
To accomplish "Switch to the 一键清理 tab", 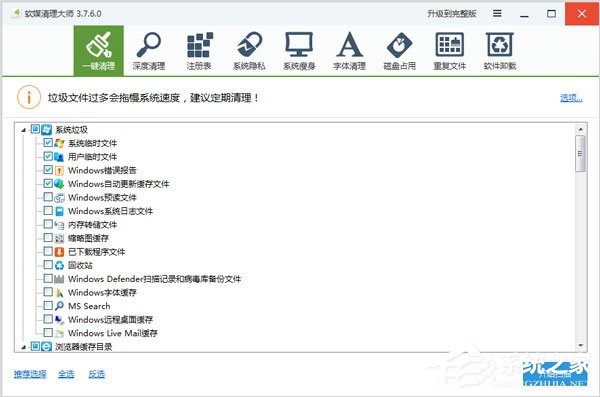I will [99, 51].
